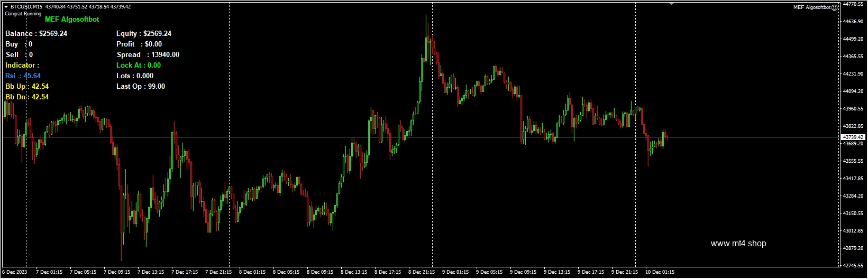Image resolution: width=868 pixels, height=279 pixels.
Task: Click the smiley face Expert Advisor icon
Action: pyautogui.click(x=835, y=7)
